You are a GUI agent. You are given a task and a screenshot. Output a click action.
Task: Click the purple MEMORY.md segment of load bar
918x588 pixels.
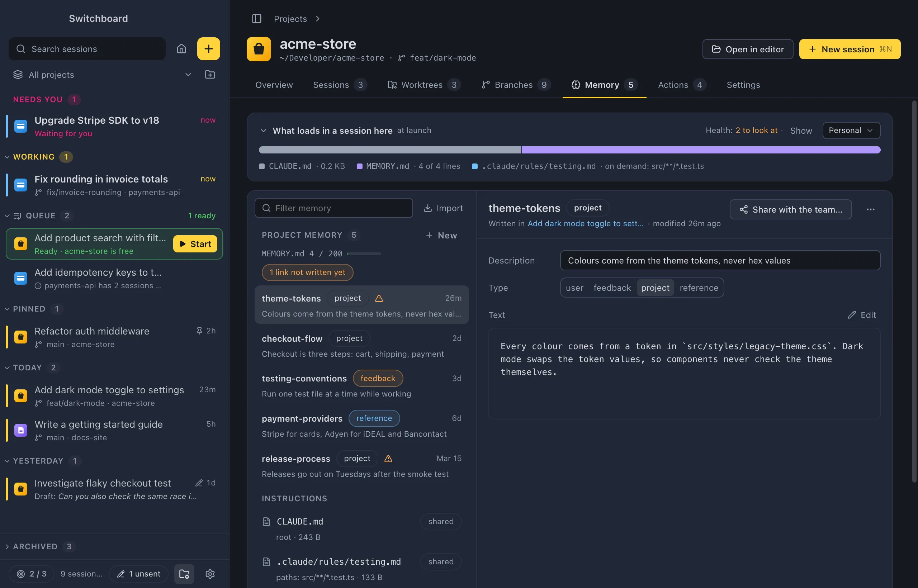(701, 150)
